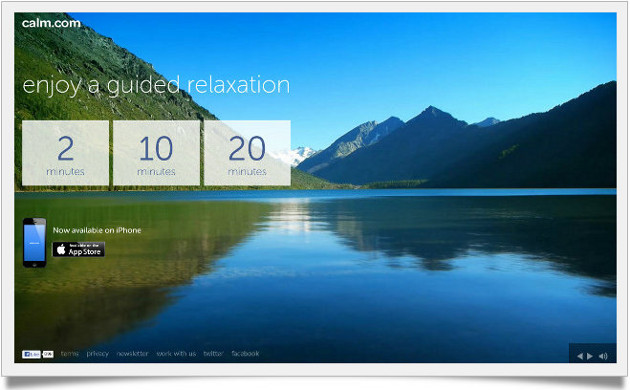Click the Facebook like count bubble

48,354
